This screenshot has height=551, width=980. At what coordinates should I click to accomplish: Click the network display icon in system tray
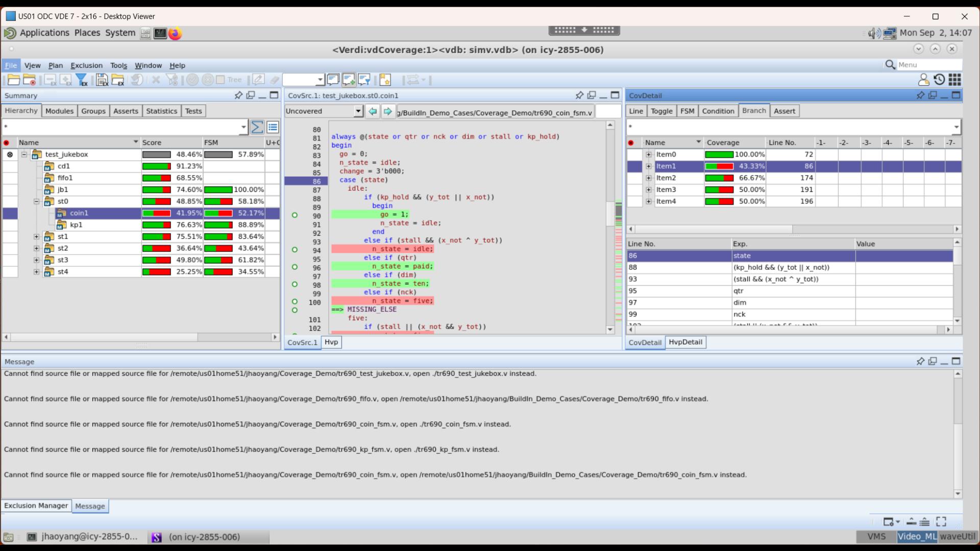click(890, 34)
